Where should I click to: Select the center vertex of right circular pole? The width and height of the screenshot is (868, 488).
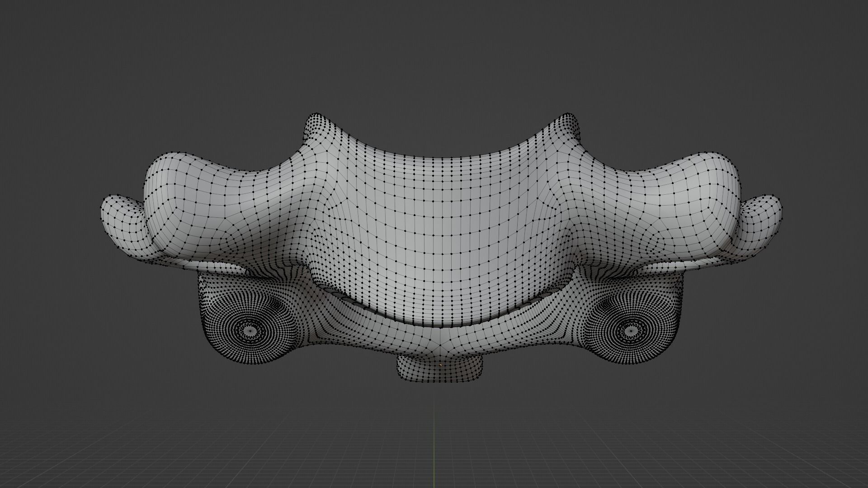631,331
